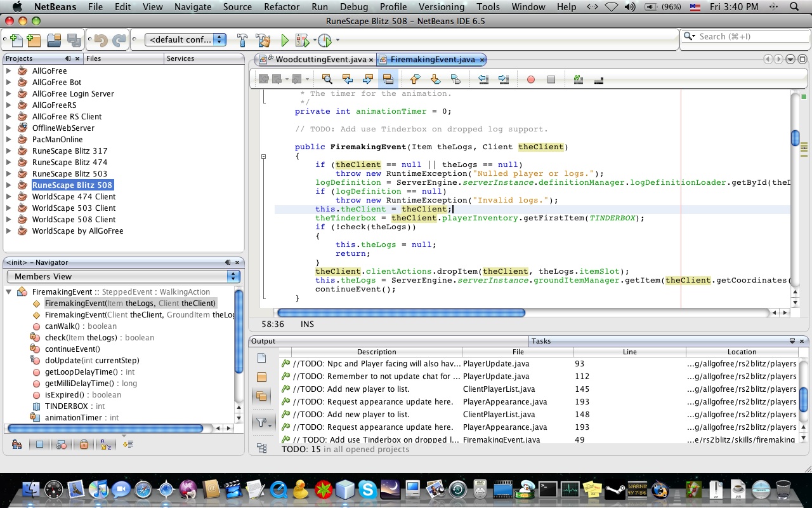
Task: Expand the RuneScape Blitz 508 project node
Action: tap(9, 185)
